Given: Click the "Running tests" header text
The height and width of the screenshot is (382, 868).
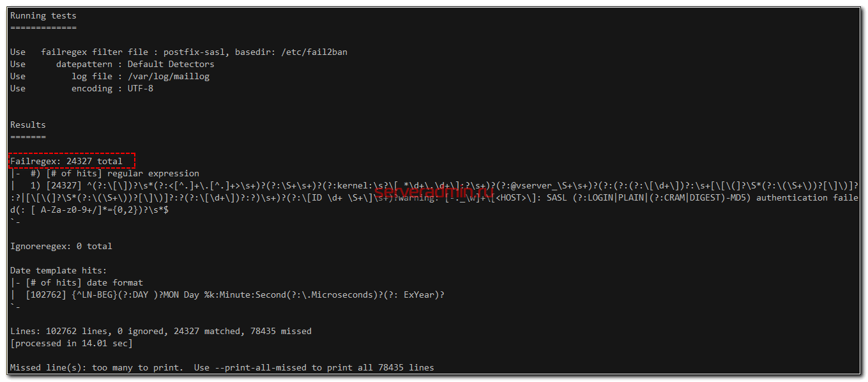Looking at the screenshot, I should (x=43, y=15).
